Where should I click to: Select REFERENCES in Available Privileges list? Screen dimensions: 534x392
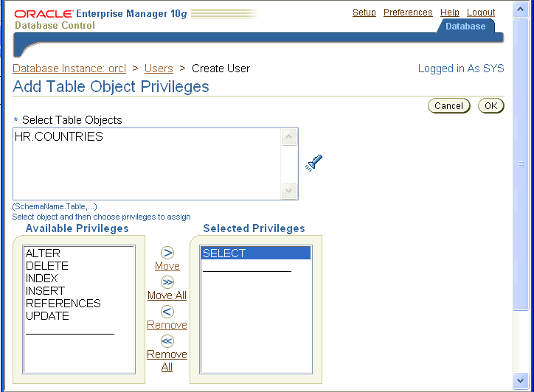pyautogui.click(x=63, y=304)
